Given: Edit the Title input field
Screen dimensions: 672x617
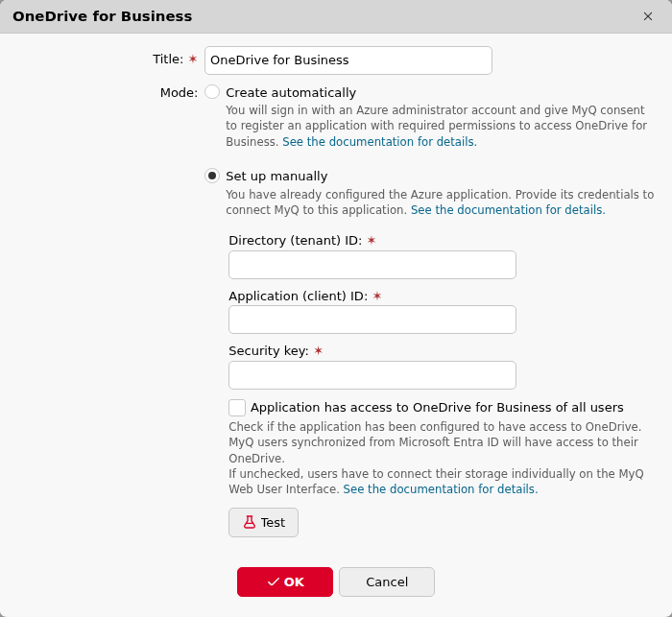Looking at the screenshot, I should 348,60.
